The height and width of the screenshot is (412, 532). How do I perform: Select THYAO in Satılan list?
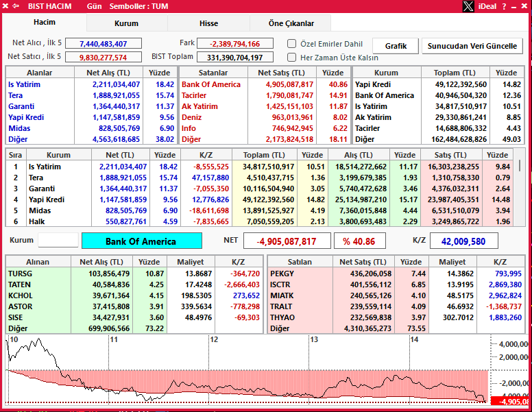[282, 317]
